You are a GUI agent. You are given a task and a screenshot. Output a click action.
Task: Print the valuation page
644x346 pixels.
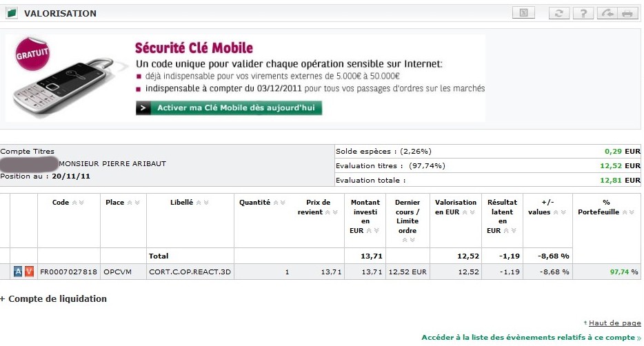627,13
